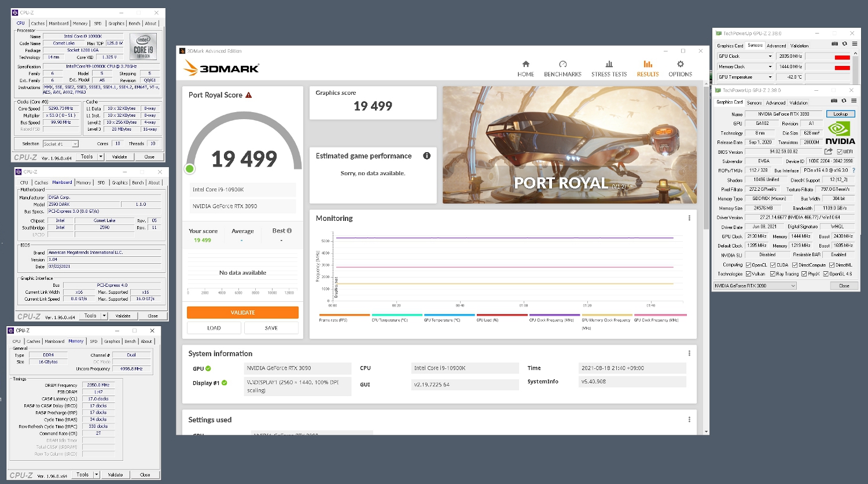
Task: Toggle the Ray Tracing checkbox
Action: 773,274
